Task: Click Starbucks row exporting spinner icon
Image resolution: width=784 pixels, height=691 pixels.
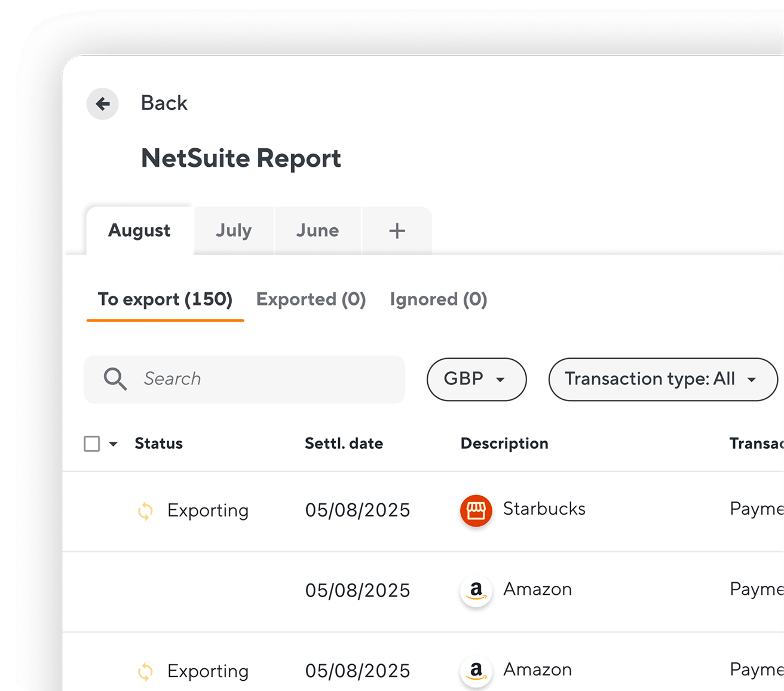Action: coord(145,511)
